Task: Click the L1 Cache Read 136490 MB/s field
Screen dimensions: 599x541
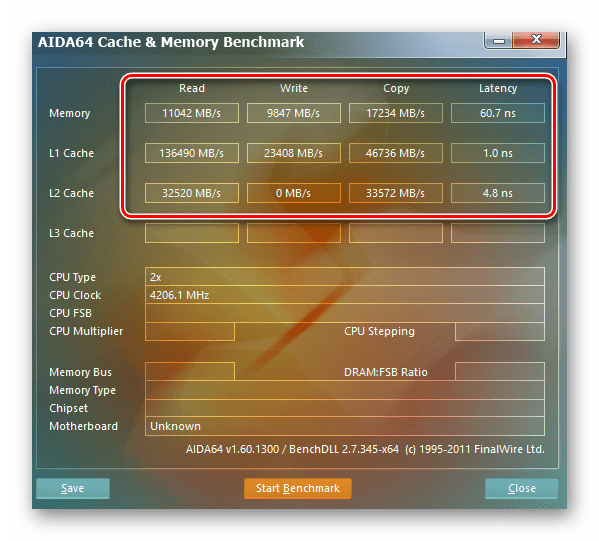Action: pyautogui.click(x=192, y=153)
